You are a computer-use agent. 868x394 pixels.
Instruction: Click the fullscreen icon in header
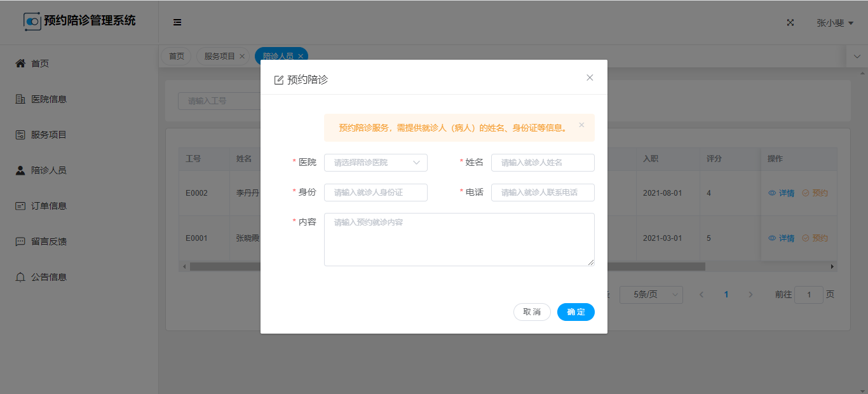point(790,22)
